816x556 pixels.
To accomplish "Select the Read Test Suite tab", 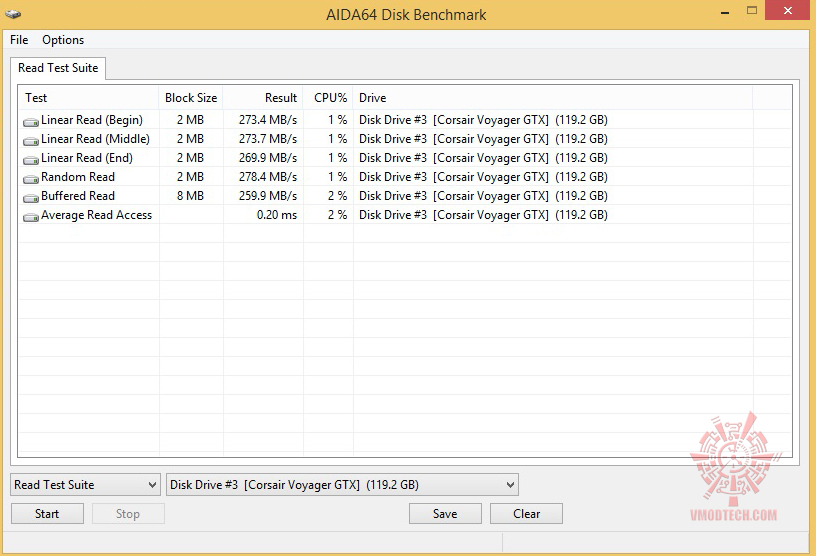I will 58,68.
